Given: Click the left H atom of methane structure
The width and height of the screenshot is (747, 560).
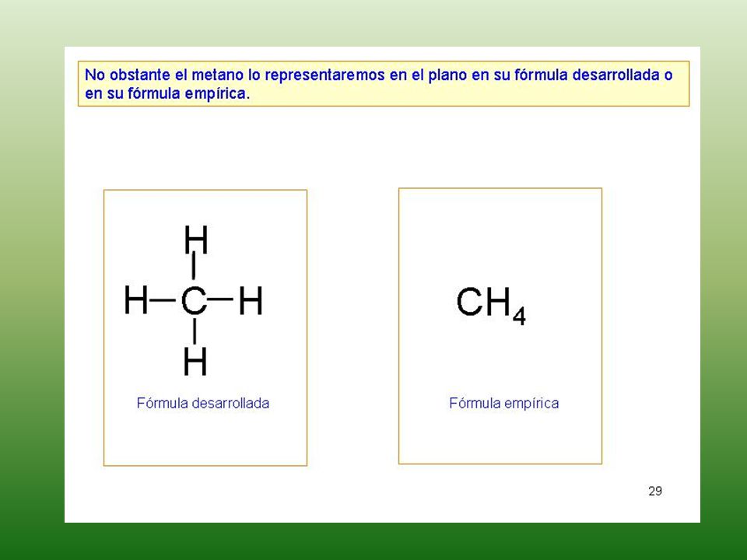Looking at the screenshot, I should tap(135, 300).
